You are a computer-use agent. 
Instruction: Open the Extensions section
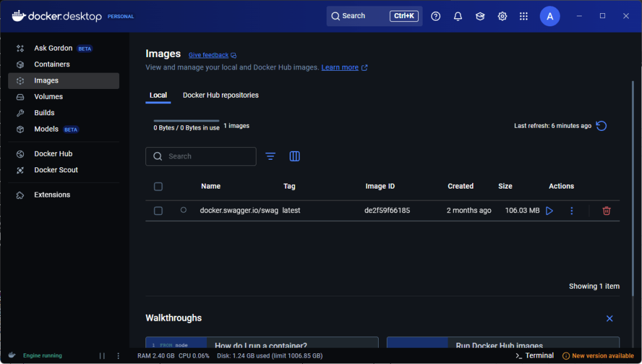coord(63,195)
